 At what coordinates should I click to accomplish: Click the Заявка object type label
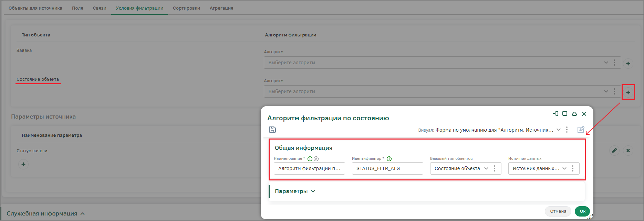pyautogui.click(x=24, y=50)
